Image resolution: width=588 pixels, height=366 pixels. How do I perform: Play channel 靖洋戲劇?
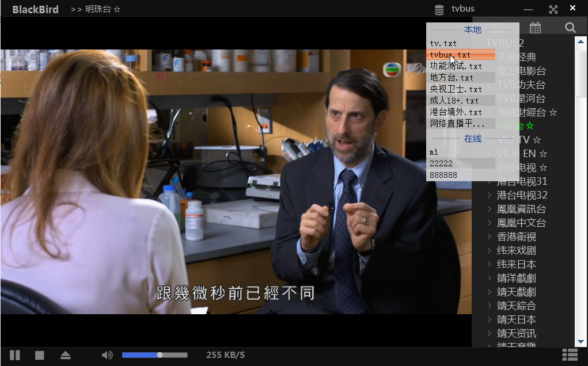(x=516, y=279)
